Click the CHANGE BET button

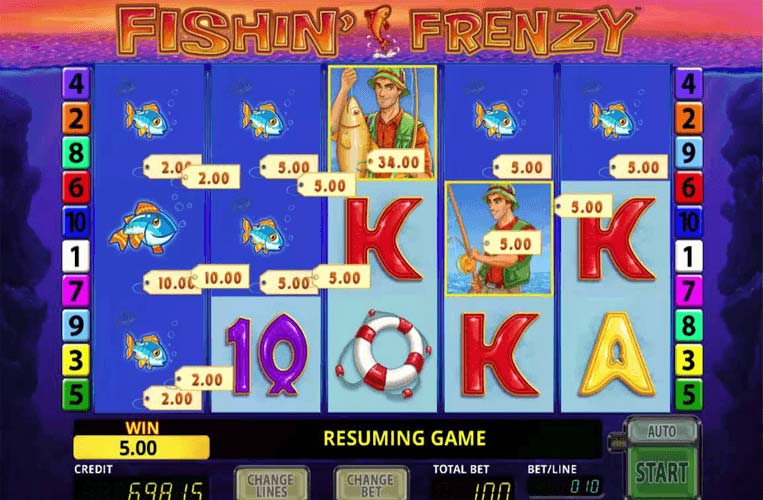[x=371, y=484]
